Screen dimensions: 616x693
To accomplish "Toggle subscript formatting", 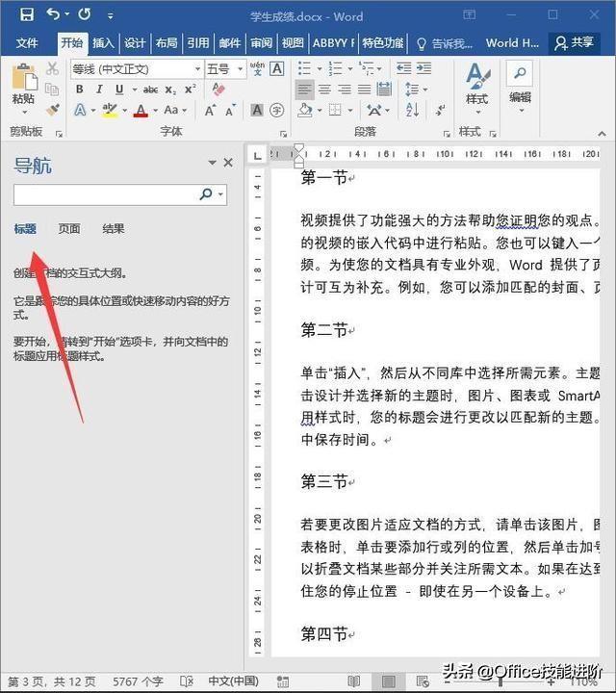I will click(170, 90).
